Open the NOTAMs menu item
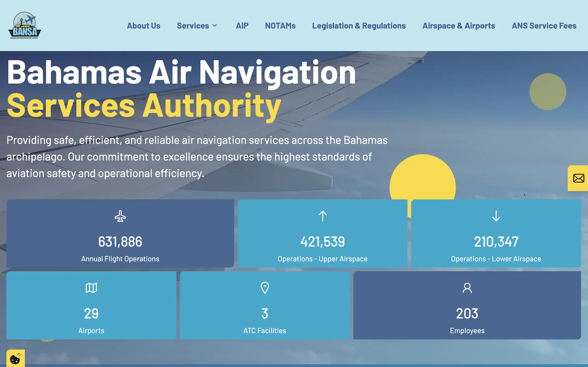The width and height of the screenshot is (588, 367). coord(280,26)
